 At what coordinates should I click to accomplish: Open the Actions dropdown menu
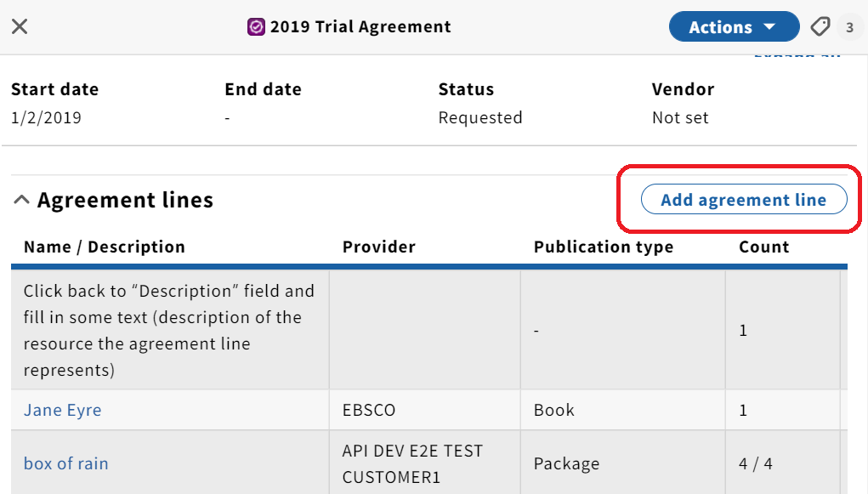pyautogui.click(x=734, y=26)
